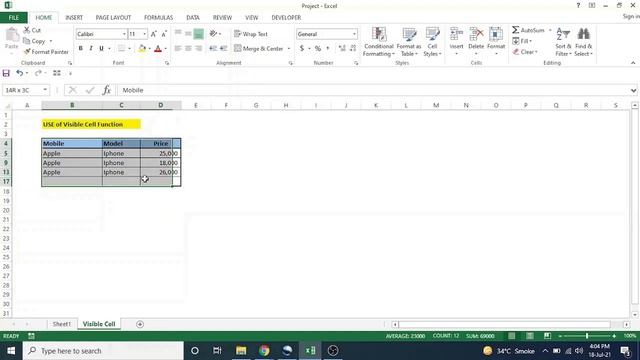Click the Insert Function fx icon

[107, 90]
